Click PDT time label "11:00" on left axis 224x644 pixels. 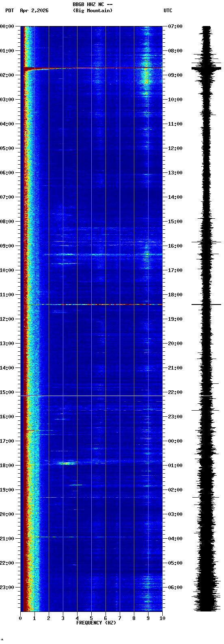click(x=7, y=295)
